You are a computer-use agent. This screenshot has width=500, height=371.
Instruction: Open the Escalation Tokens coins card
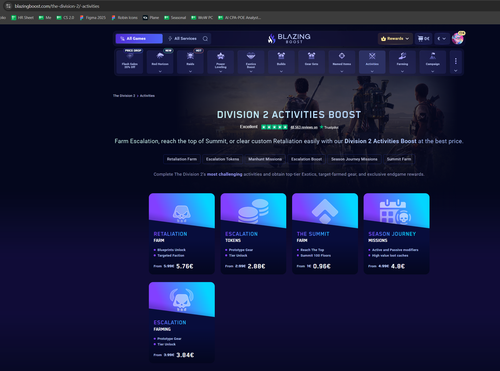coord(253,234)
